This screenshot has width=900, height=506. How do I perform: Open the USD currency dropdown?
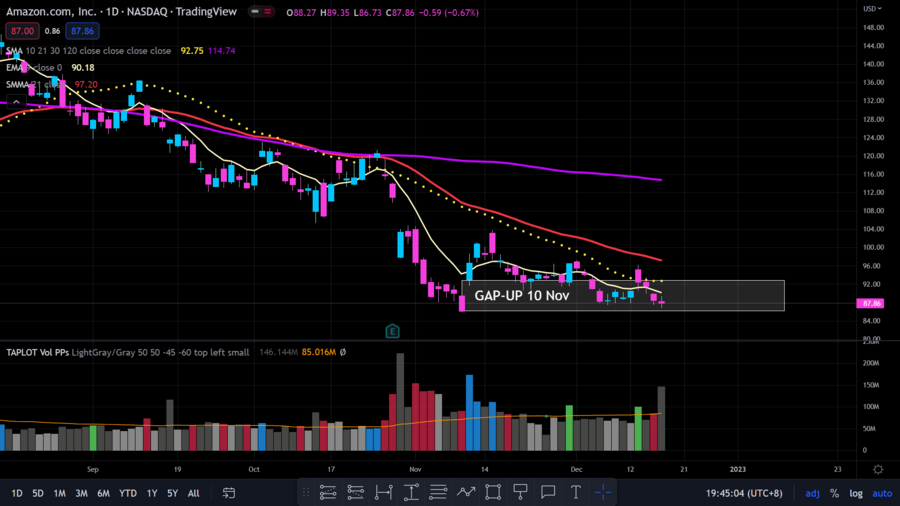pyautogui.click(x=872, y=8)
